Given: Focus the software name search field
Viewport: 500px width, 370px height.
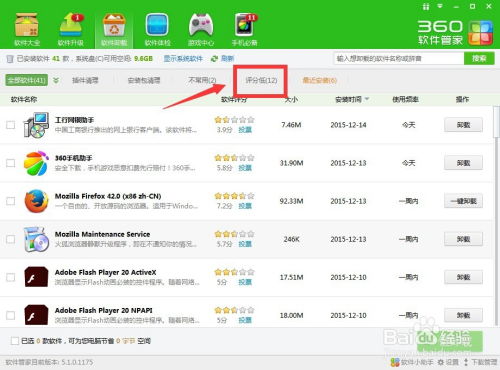Looking at the screenshot, I should [x=399, y=59].
